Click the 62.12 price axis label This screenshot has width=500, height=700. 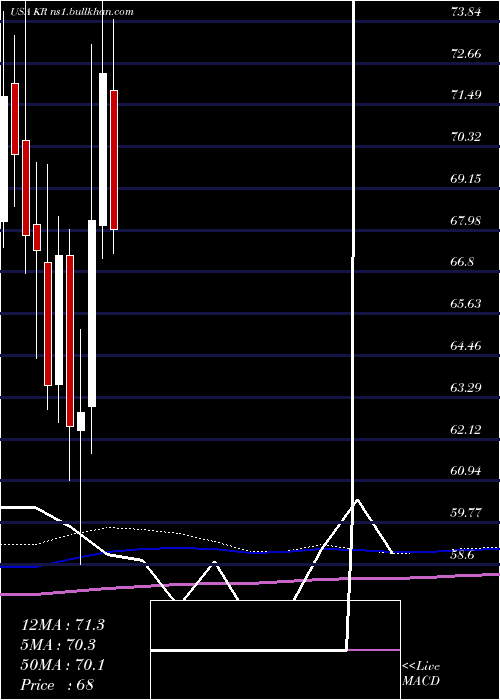pos(466,429)
